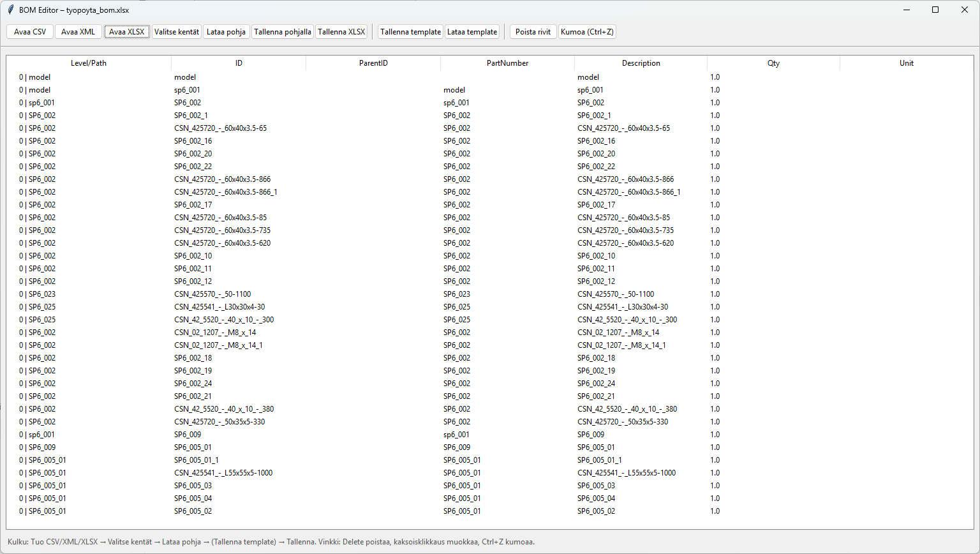Select CSN_425720_-_60x40x3.5-620 in the ID column
The width and height of the screenshot is (980, 554).
(222, 243)
